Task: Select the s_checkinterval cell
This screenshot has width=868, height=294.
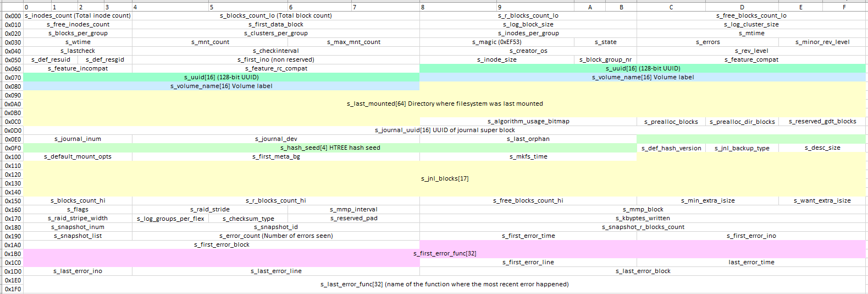Action: [x=276, y=51]
